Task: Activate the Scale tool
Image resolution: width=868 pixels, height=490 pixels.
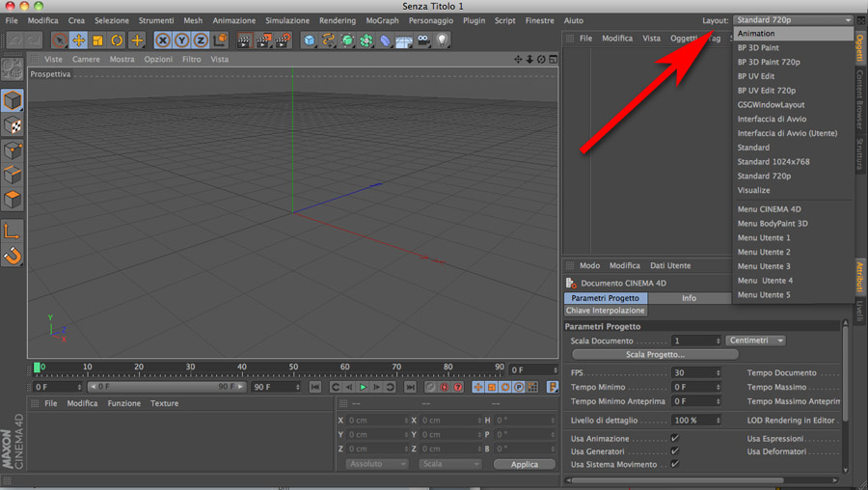Action: coord(97,40)
